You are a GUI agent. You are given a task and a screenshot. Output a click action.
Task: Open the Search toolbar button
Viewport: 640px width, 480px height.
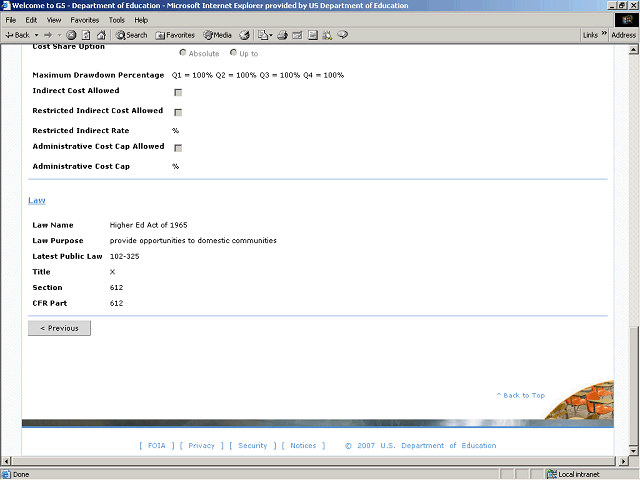131,35
